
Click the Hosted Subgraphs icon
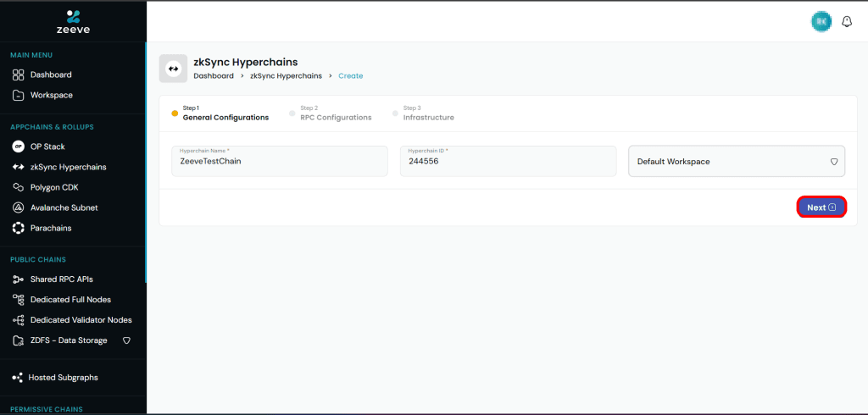tap(17, 378)
